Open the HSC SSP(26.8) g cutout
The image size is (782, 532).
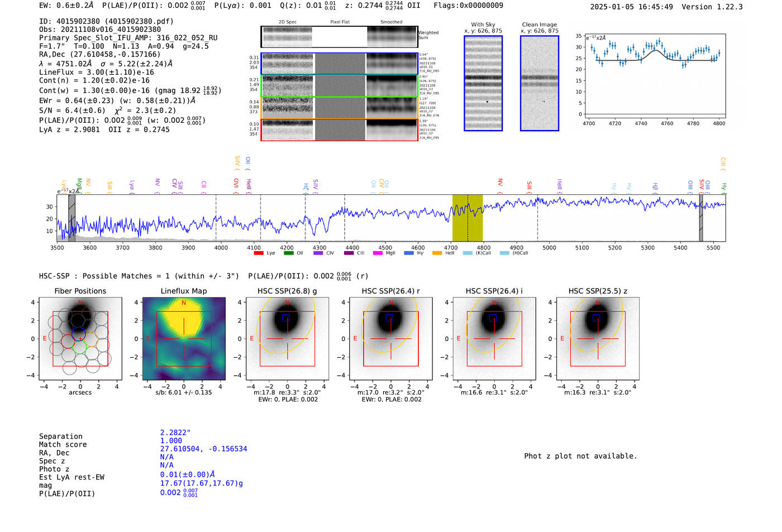pyautogui.click(x=287, y=338)
